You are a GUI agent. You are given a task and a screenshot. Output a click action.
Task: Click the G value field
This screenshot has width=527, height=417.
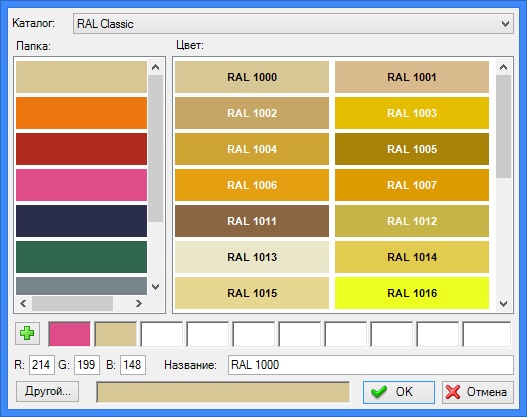[87, 365]
